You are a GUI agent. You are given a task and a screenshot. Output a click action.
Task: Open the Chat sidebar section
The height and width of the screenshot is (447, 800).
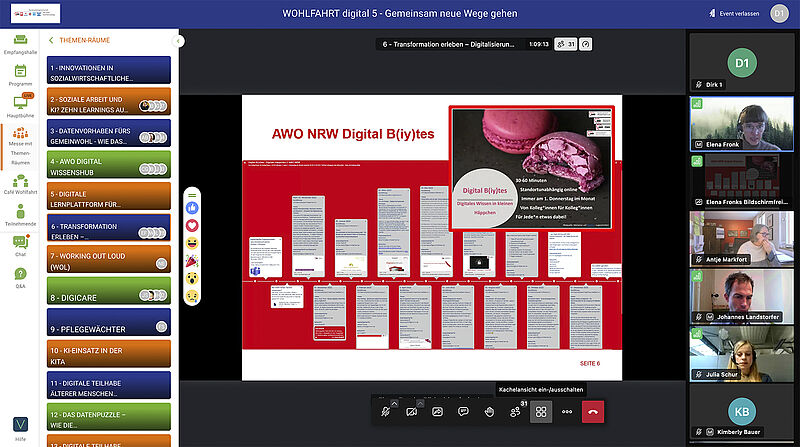[x=20, y=245]
